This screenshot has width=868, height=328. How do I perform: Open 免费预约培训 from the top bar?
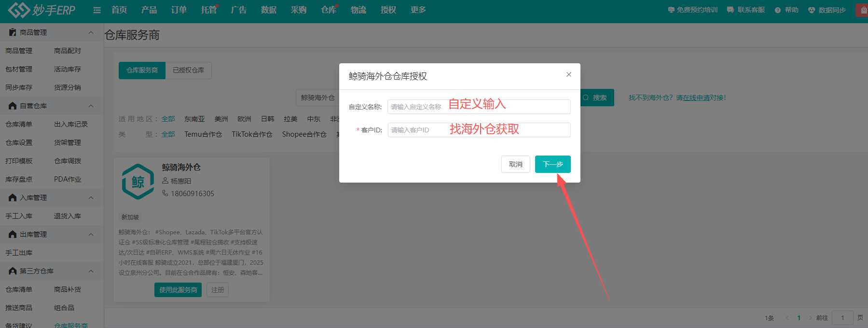click(692, 10)
